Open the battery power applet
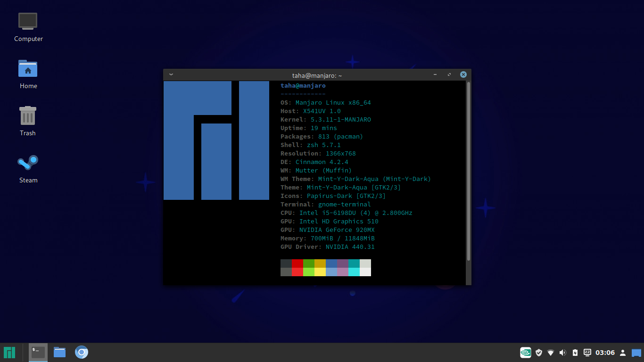This screenshot has width=644, height=362. coord(575,353)
